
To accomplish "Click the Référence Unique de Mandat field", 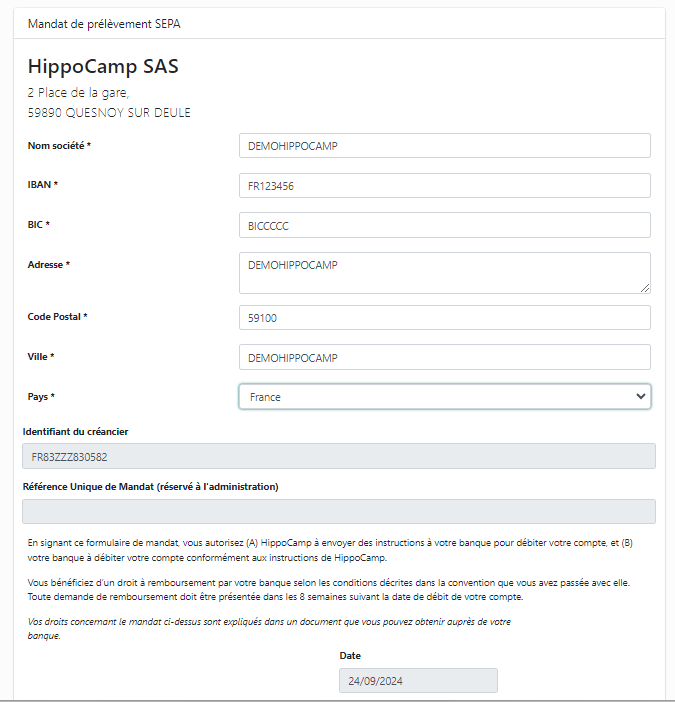I will [339, 512].
